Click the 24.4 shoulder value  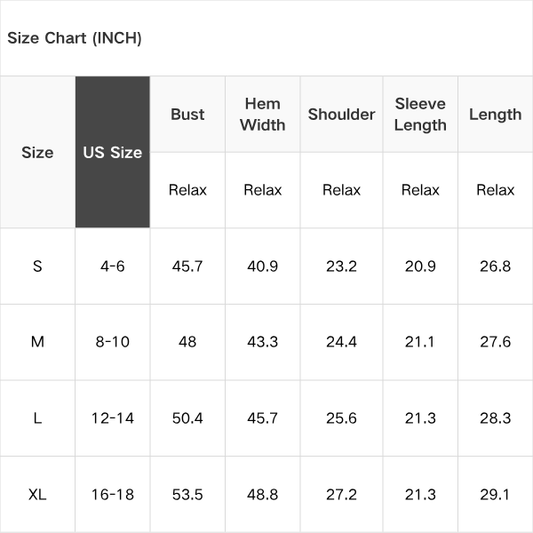pos(342,342)
